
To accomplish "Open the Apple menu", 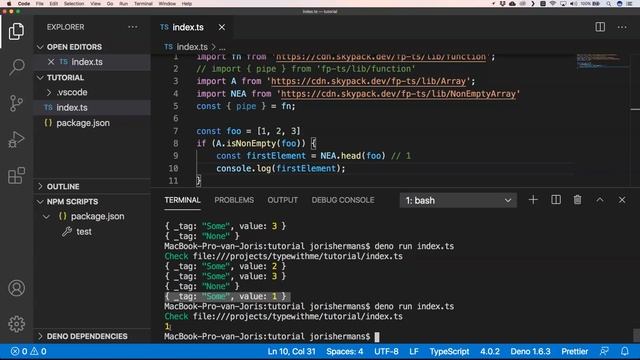I will pos(9,3).
